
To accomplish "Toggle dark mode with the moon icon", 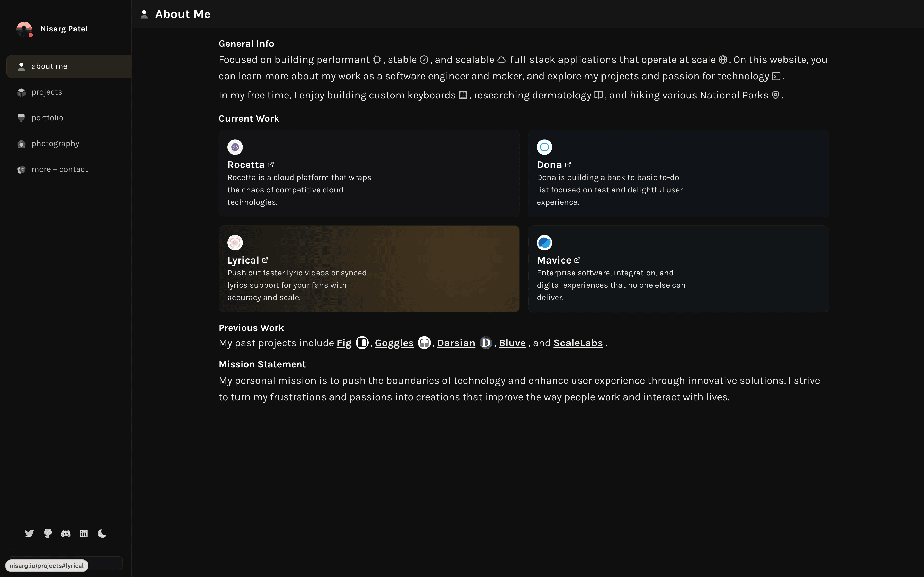I will 102,533.
